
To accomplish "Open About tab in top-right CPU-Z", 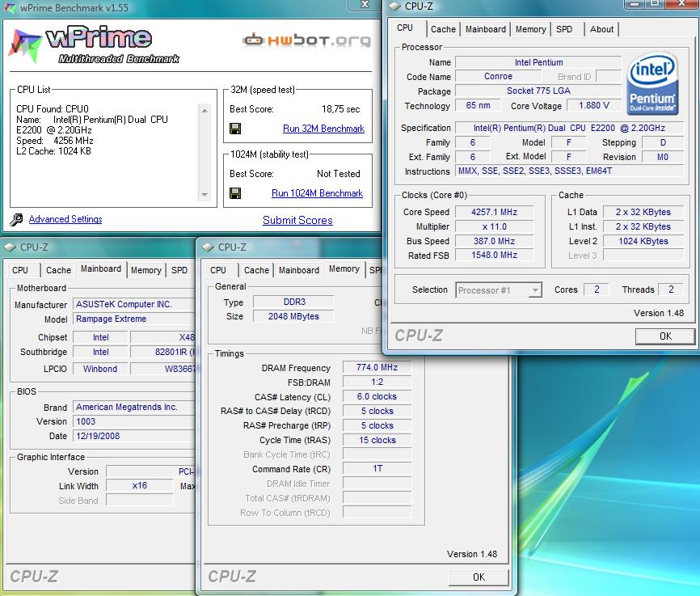I will pos(601,29).
